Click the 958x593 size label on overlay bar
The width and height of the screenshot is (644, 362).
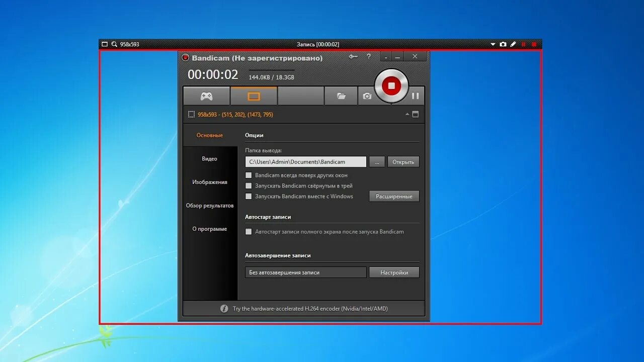[x=130, y=44]
